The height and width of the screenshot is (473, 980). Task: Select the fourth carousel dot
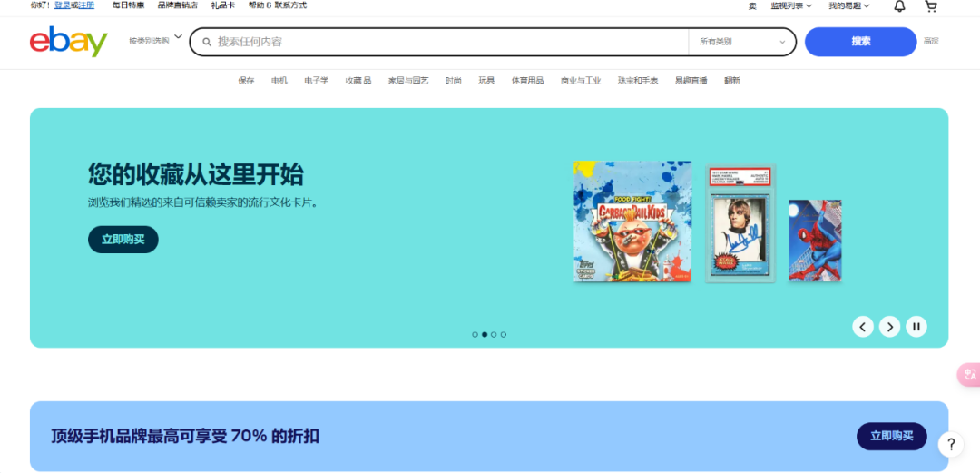coord(503,335)
